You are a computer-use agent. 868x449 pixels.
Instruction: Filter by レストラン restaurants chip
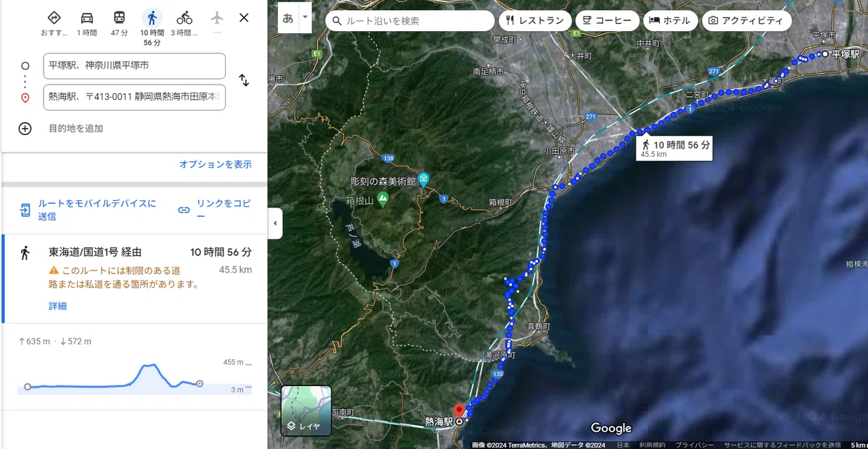535,21
